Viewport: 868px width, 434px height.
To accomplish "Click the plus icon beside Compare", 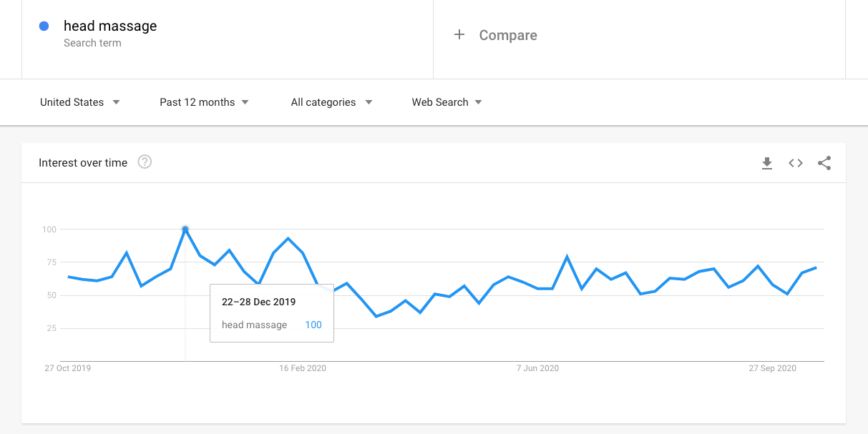I will (x=459, y=35).
